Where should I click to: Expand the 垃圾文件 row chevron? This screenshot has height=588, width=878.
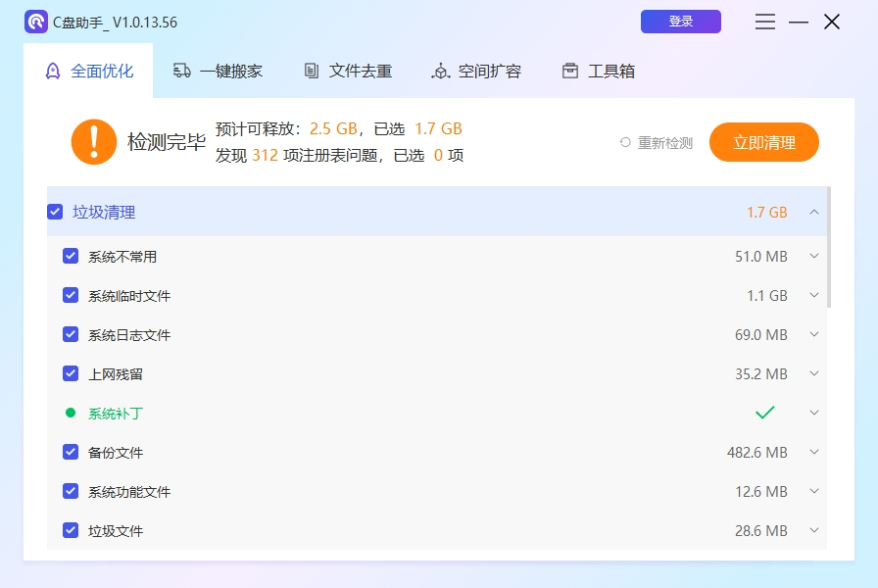click(x=814, y=530)
